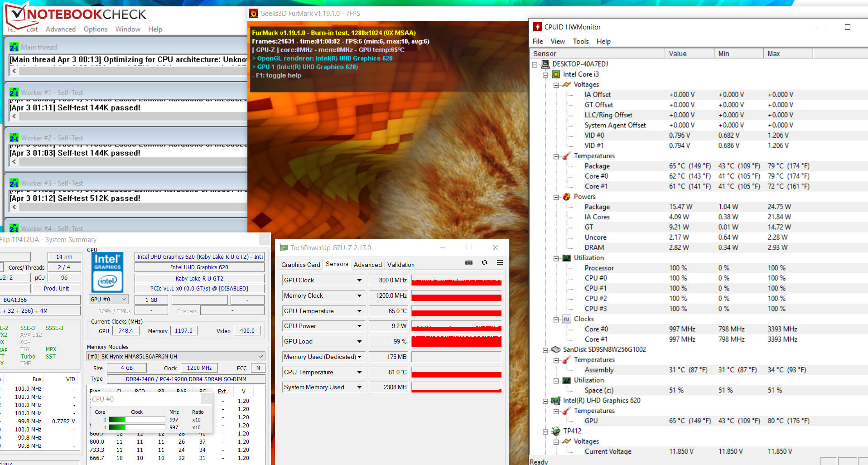Open the Memory Clock sensor dropdown
The width and height of the screenshot is (868, 465).
coord(359,296)
